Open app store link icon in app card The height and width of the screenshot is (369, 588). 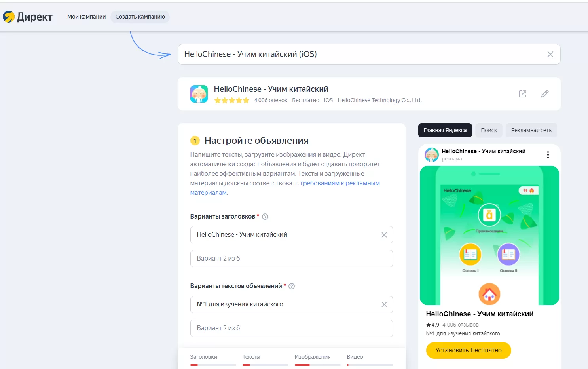[523, 94]
